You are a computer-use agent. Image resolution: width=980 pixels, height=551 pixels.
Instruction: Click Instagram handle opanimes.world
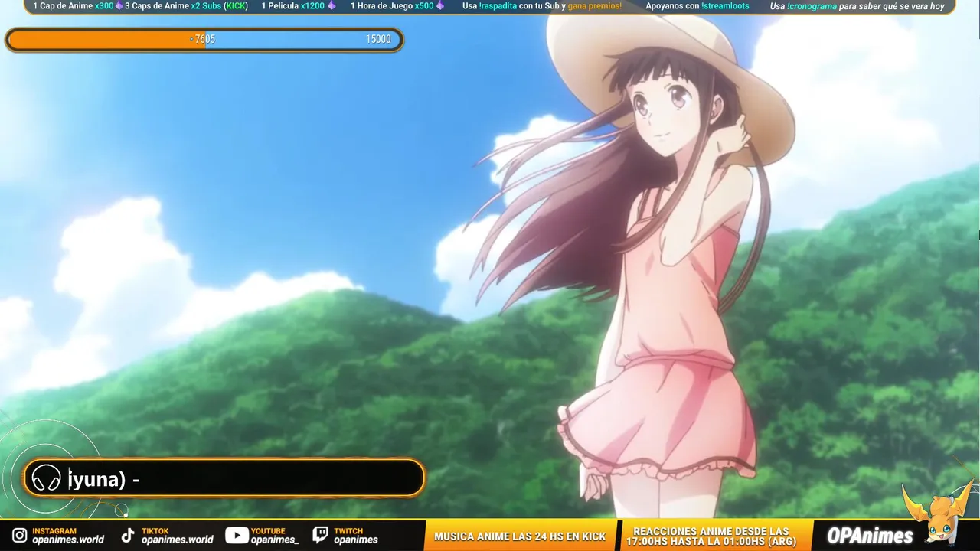click(x=68, y=540)
